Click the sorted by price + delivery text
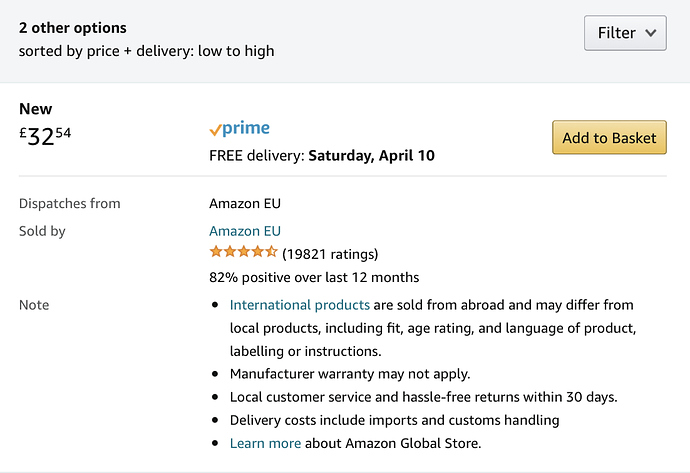This screenshot has width=690, height=473. pyautogui.click(x=146, y=50)
